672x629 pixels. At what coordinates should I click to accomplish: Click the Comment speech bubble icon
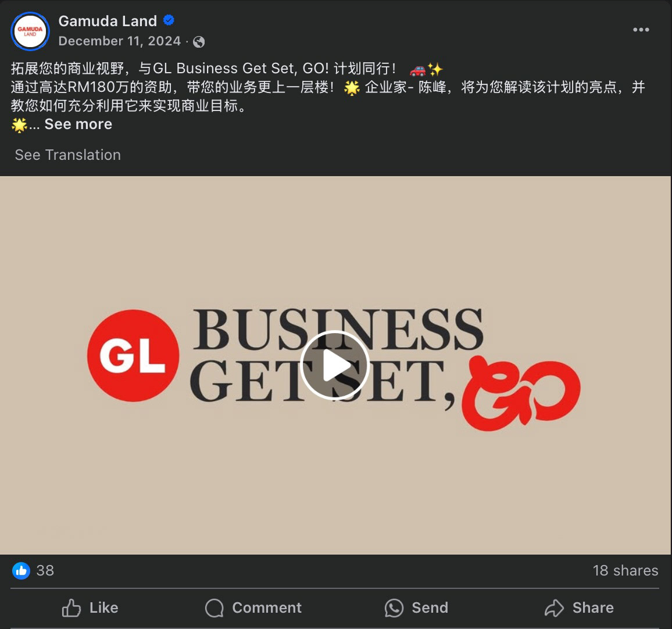pos(215,607)
